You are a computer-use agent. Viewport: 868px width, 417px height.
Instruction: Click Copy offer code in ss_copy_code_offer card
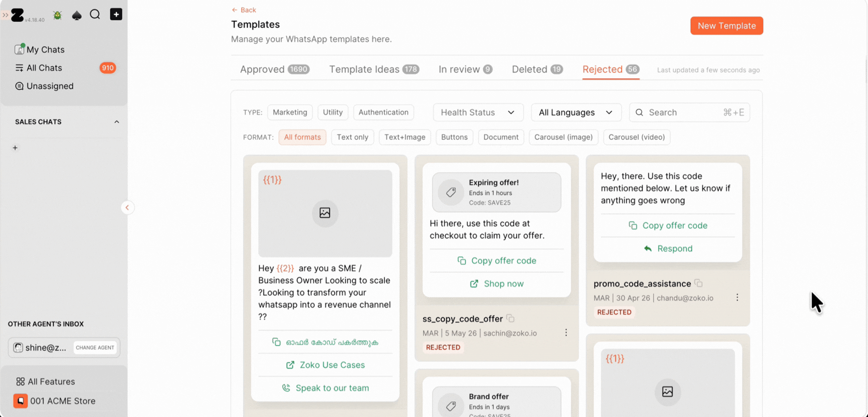(x=497, y=261)
